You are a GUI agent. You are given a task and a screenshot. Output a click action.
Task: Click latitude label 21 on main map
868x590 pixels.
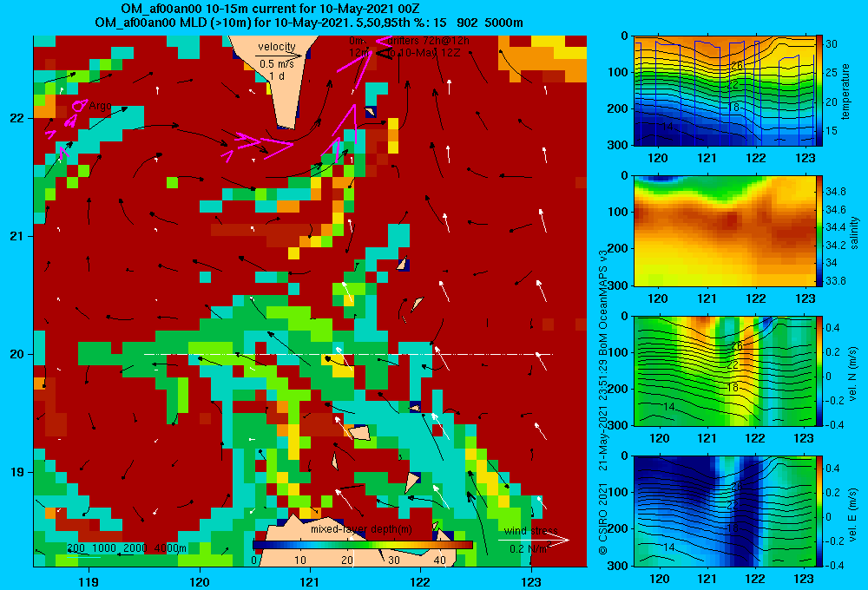pos(17,236)
